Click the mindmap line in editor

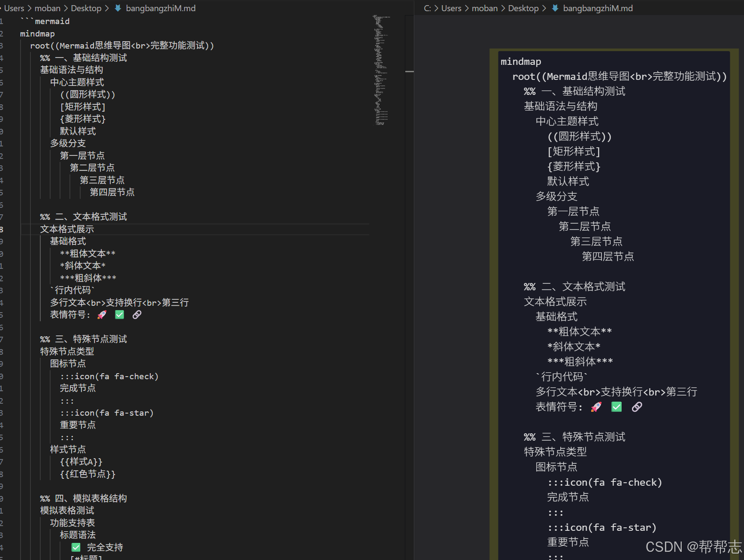tap(37, 33)
